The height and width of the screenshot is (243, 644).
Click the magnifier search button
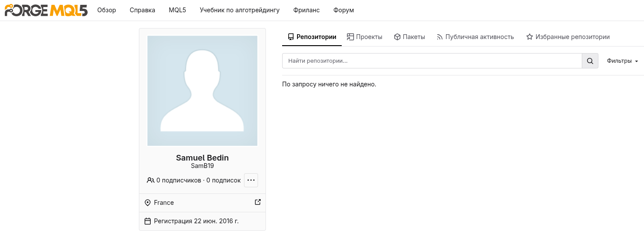(x=590, y=61)
